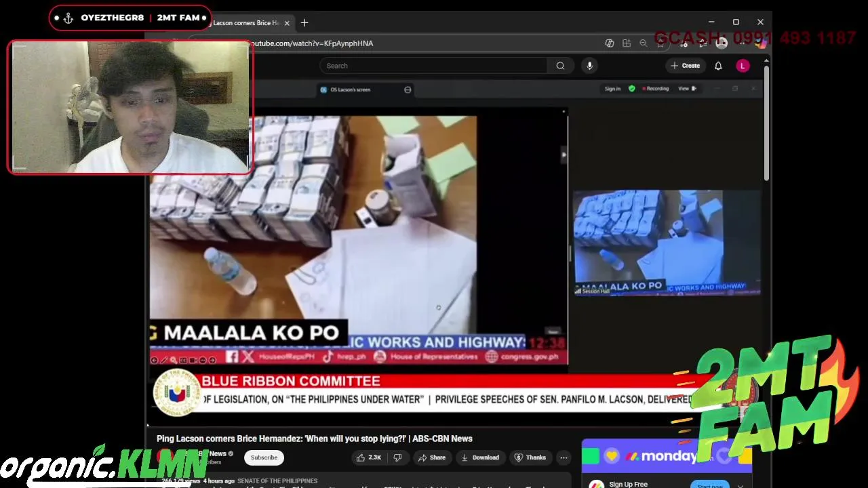Screen dimensions: 868x488
Task: Click the Download button below video
Action: (x=480, y=457)
